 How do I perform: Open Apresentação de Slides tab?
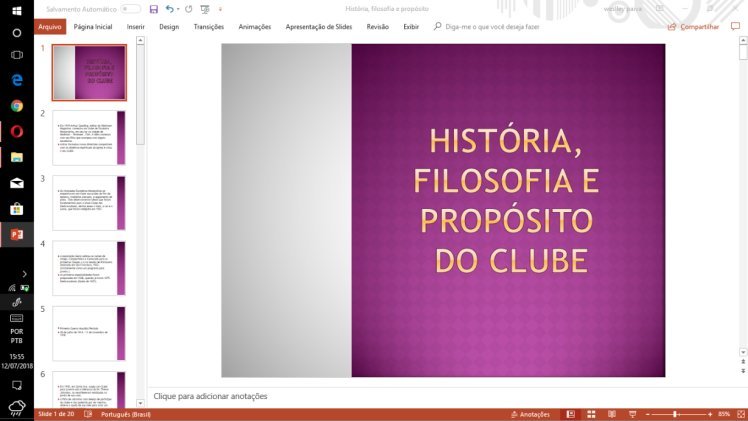(x=319, y=27)
